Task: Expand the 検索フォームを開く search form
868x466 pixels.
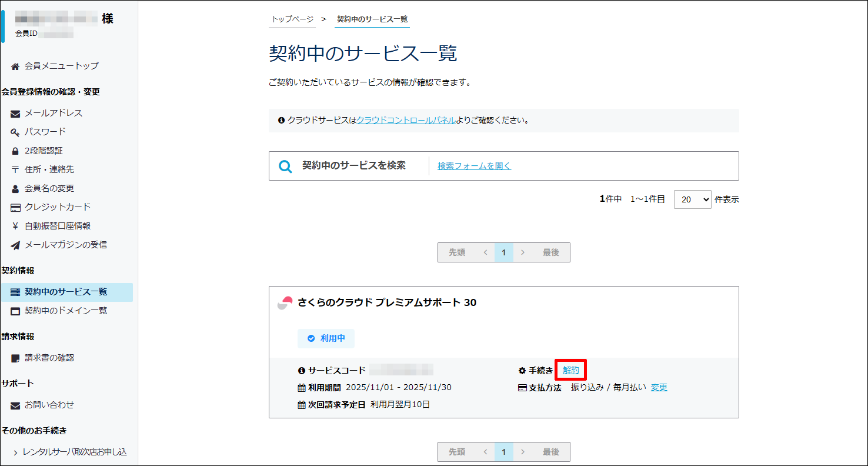Action: (474, 166)
